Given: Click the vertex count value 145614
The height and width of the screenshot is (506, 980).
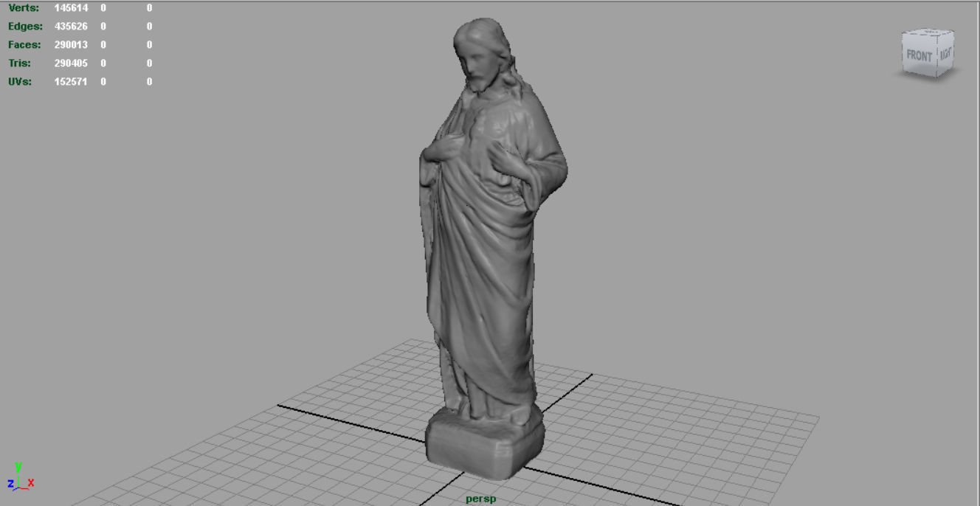Looking at the screenshot, I should (71, 8).
